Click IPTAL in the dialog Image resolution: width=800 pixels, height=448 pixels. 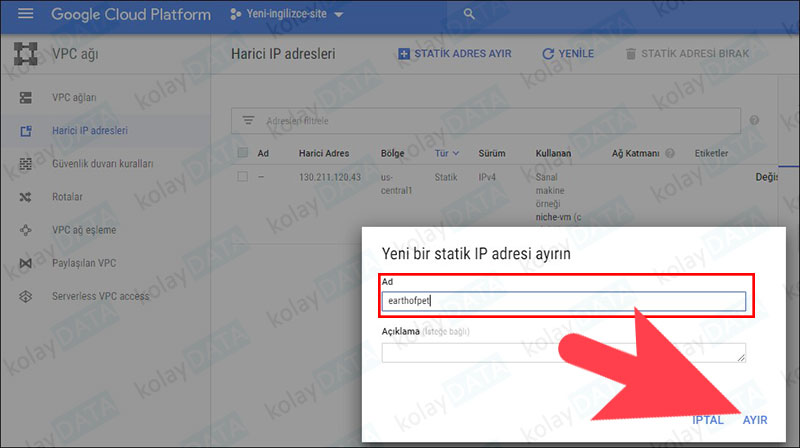tap(708, 420)
